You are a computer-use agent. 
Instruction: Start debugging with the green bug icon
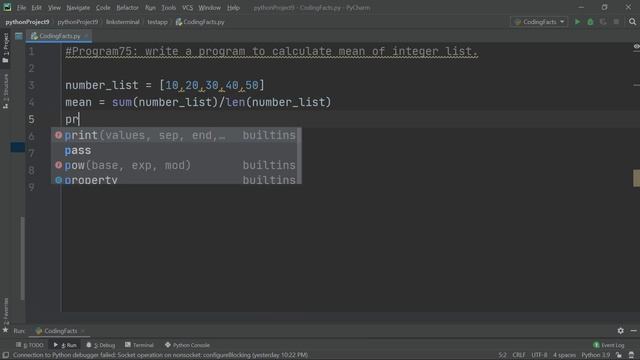click(590, 22)
